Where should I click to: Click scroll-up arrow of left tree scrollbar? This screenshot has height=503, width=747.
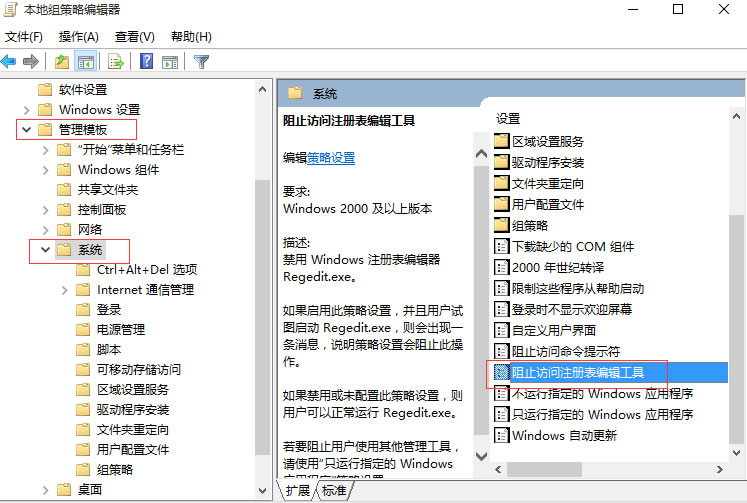point(263,89)
